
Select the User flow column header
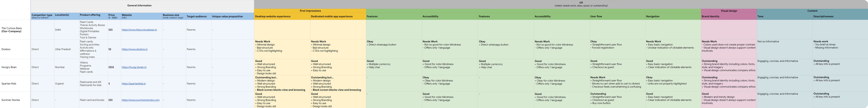[596, 17]
